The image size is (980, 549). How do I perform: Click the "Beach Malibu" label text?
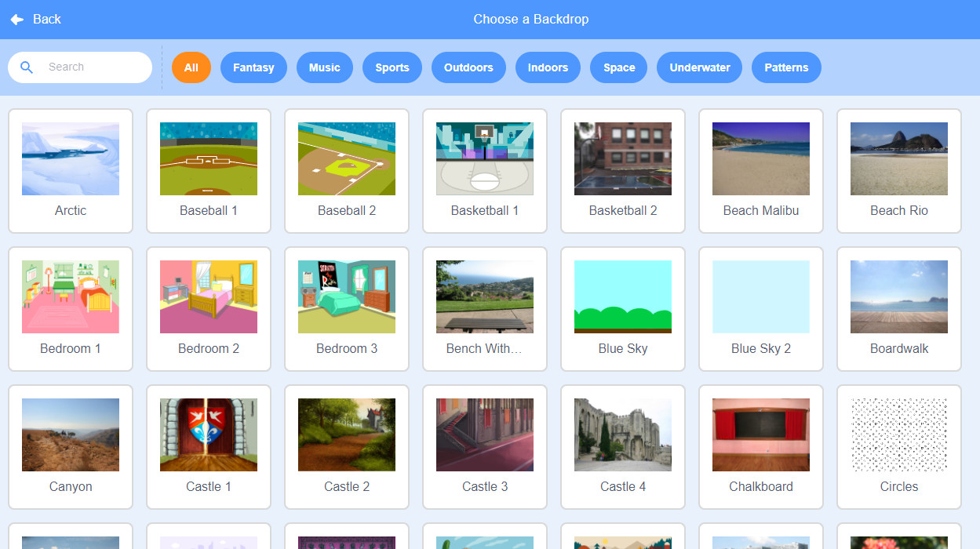[761, 211]
